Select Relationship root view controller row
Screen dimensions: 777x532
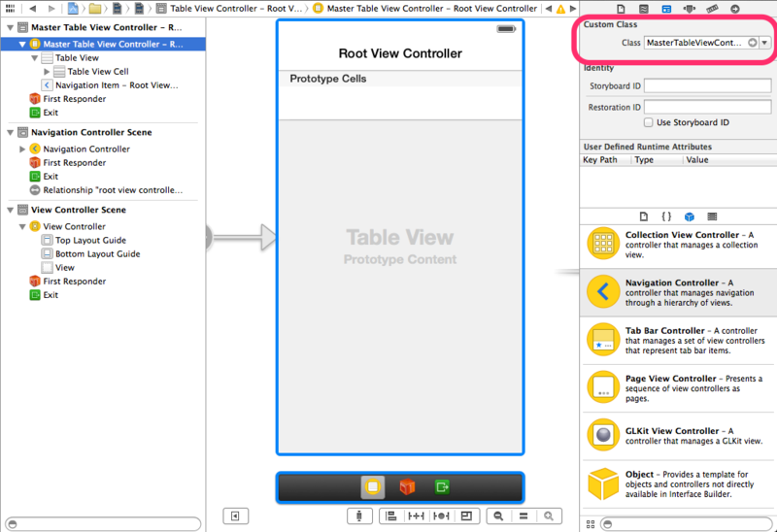tap(113, 190)
